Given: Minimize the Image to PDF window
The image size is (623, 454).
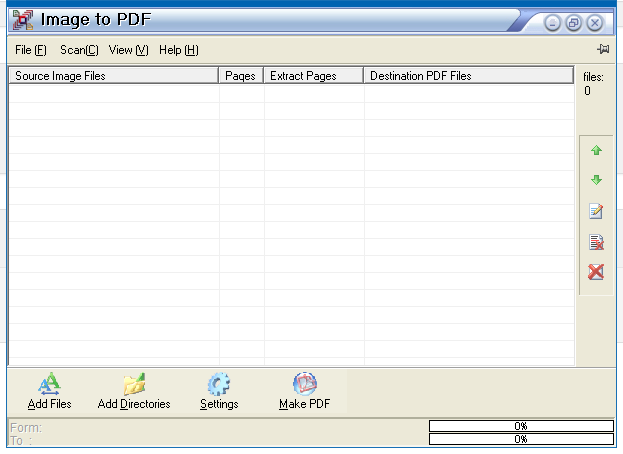Looking at the screenshot, I should tap(552, 23).
